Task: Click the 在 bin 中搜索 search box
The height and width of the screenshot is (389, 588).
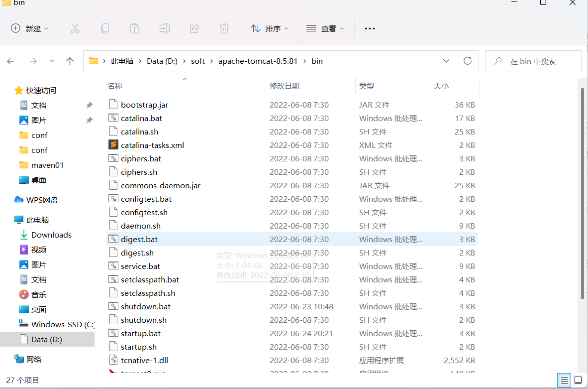Action: point(533,61)
